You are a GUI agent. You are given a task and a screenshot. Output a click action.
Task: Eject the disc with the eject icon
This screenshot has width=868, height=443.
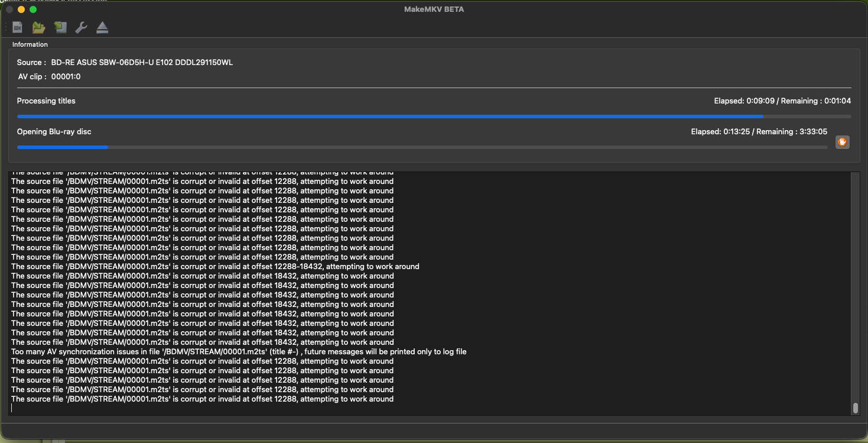102,27
